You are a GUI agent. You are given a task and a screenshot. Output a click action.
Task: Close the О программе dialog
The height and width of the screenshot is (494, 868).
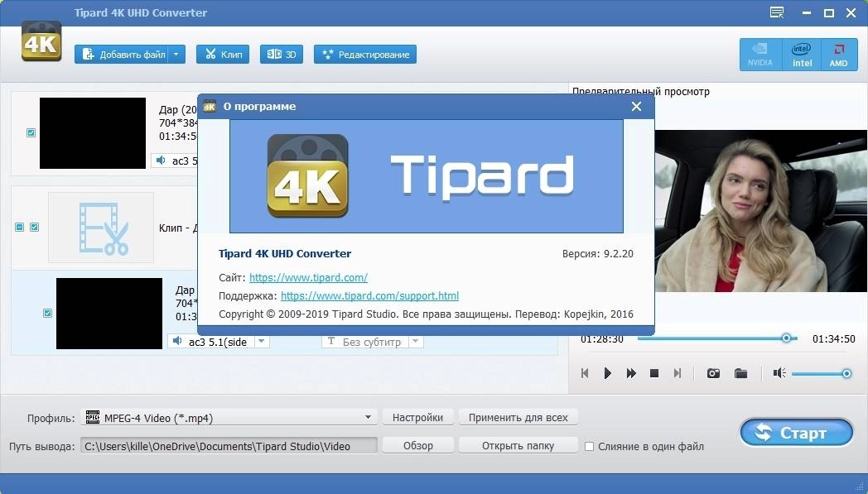click(637, 106)
